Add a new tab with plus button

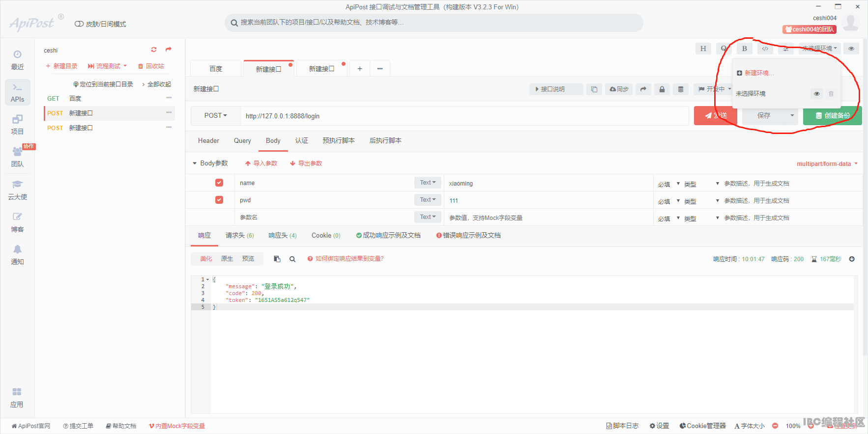coord(360,69)
